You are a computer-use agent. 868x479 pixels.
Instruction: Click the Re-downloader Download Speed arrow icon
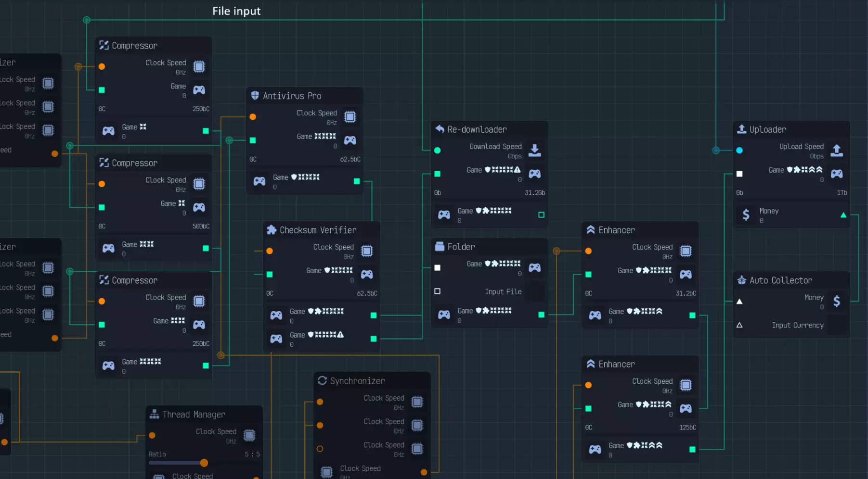pyautogui.click(x=534, y=150)
